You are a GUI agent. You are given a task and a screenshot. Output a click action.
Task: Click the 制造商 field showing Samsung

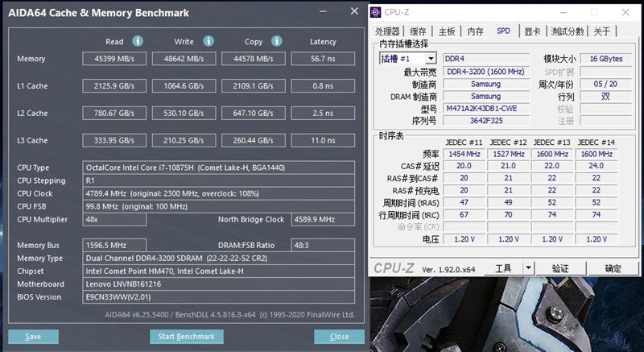[486, 84]
